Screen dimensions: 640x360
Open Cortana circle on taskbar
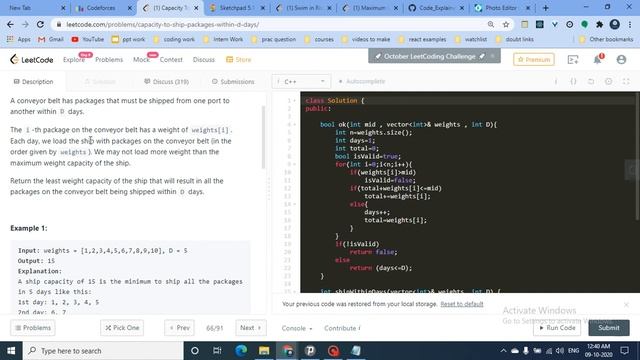pos(195,351)
